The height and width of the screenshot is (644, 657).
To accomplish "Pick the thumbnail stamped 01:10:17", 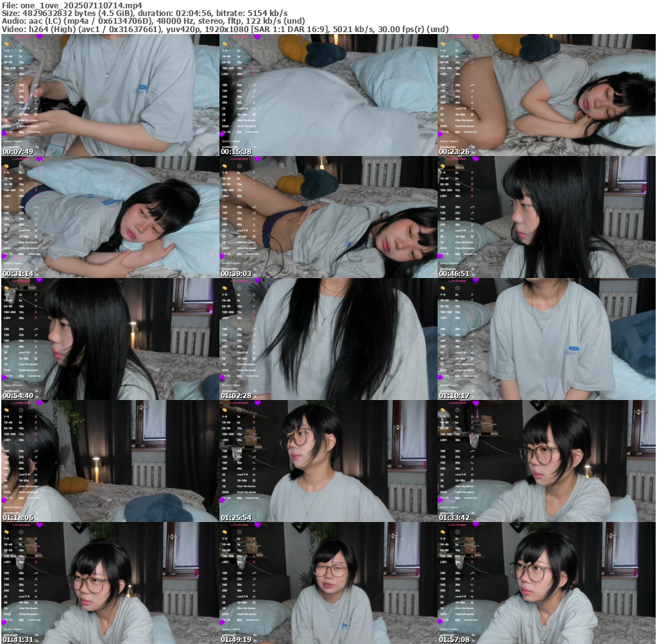I will 547,339.
